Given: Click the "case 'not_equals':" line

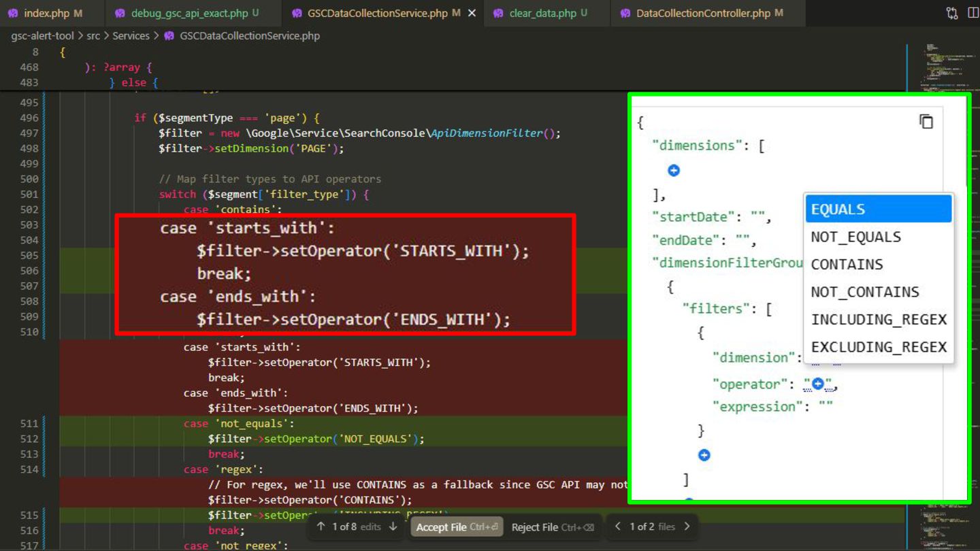Looking at the screenshot, I should 239,423.
